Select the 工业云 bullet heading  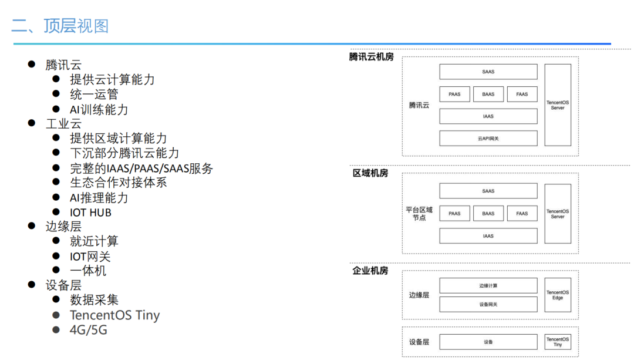pos(63,123)
